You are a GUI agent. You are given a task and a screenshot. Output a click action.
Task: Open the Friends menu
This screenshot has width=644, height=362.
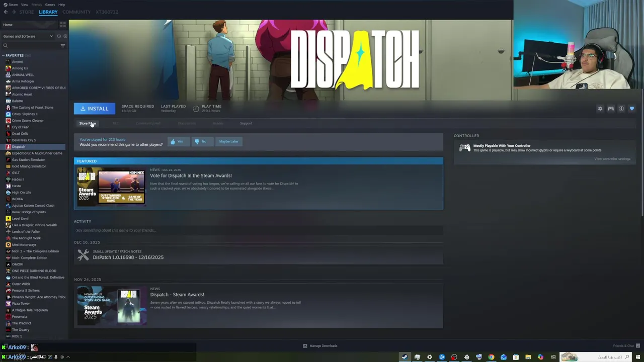[37, 5]
